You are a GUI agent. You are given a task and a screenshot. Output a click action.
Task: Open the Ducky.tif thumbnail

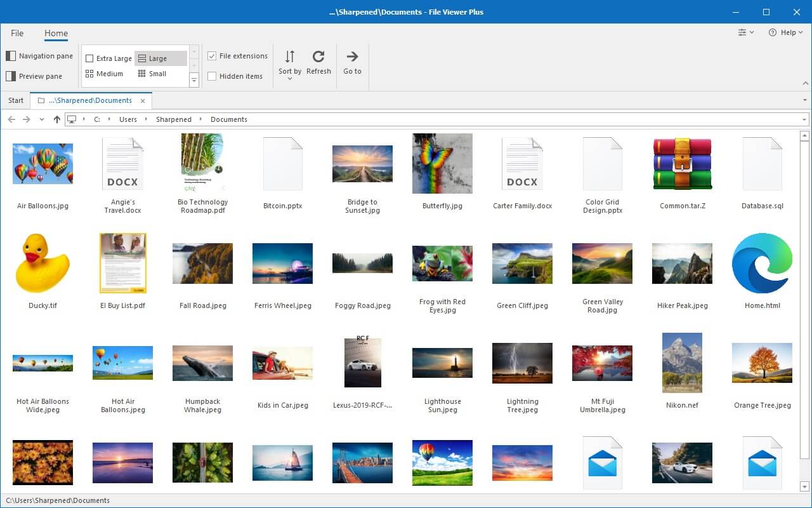tap(43, 263)
